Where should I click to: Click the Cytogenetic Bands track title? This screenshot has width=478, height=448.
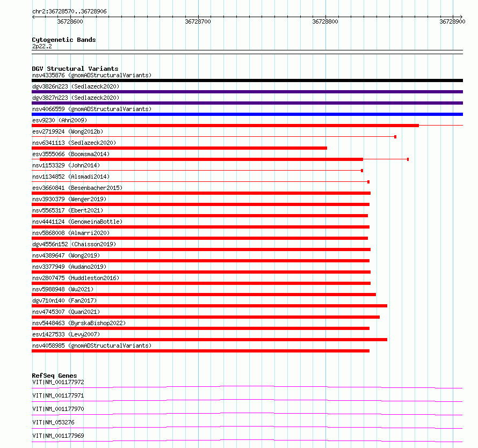(64, 40)
